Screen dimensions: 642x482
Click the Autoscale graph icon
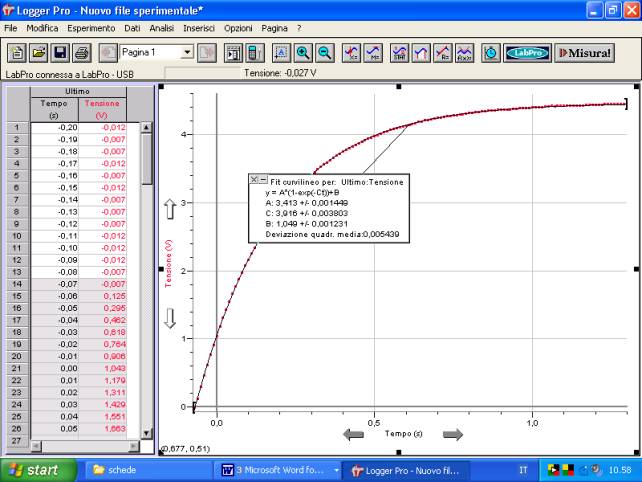[281, 53]
